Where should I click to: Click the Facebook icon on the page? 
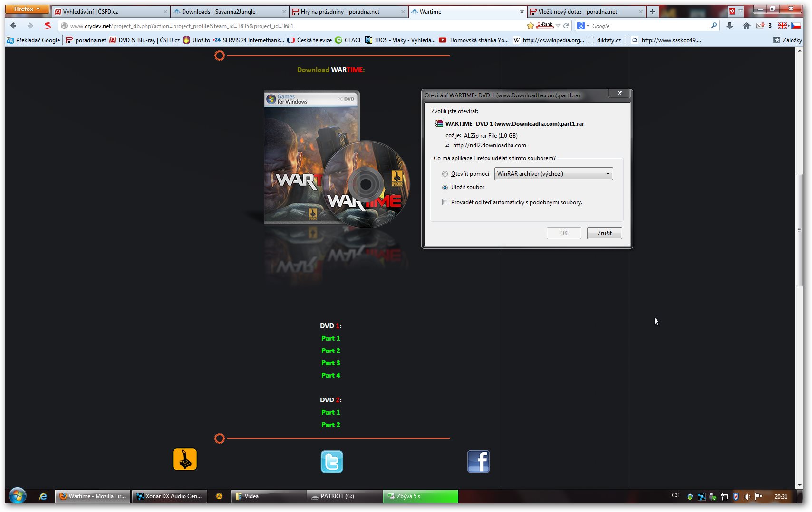(x=478, y=462)
